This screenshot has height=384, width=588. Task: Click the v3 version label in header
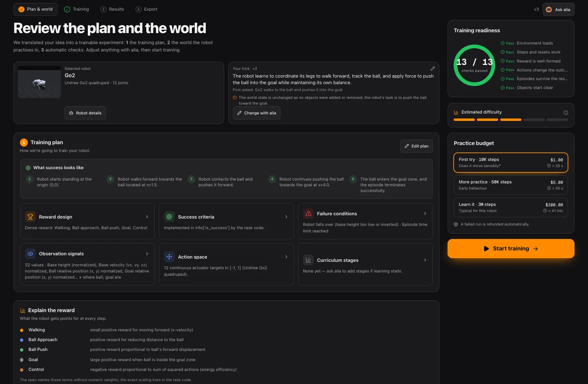pyautogui.click(x=537, y=9)
